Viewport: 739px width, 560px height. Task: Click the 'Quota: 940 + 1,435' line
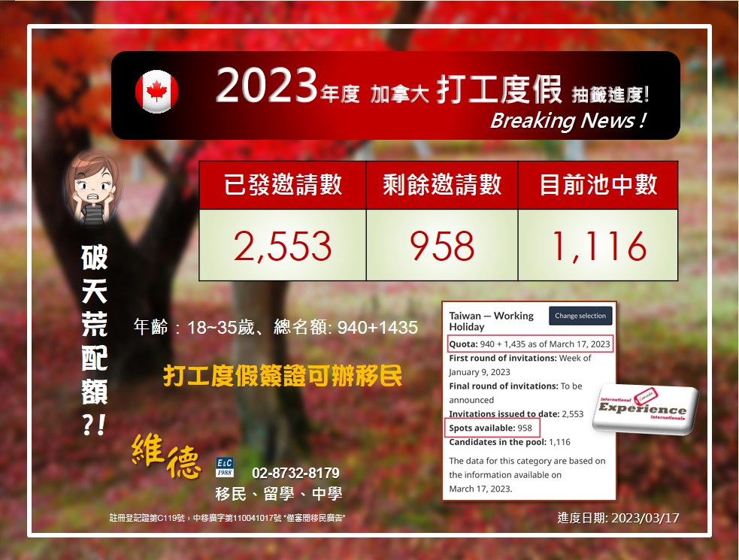click(x=529, y=344)
